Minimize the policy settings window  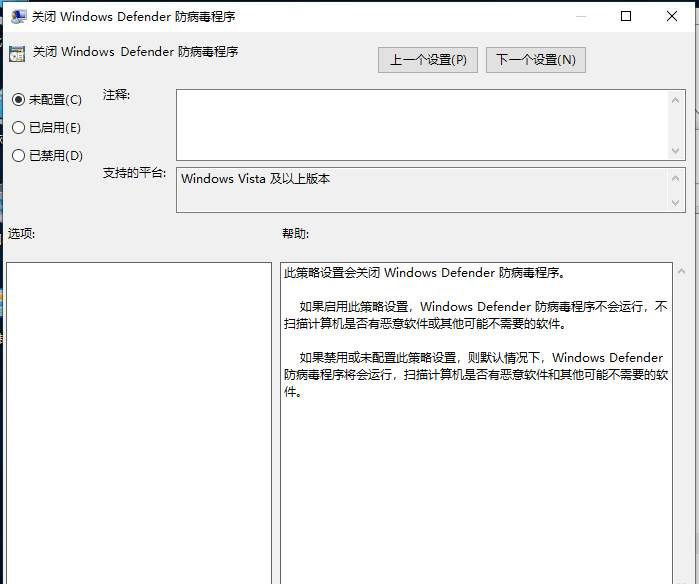tap(581, 16)
